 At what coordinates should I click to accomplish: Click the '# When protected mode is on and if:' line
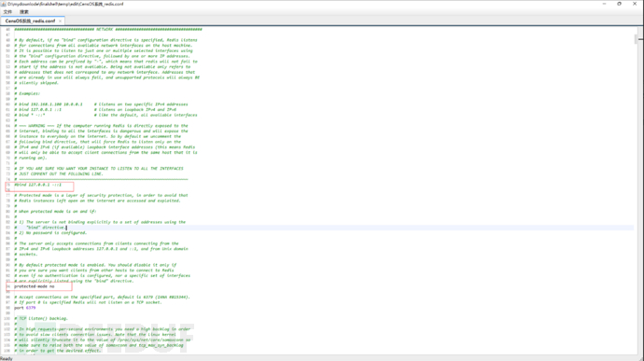click(x=55, y=212)
